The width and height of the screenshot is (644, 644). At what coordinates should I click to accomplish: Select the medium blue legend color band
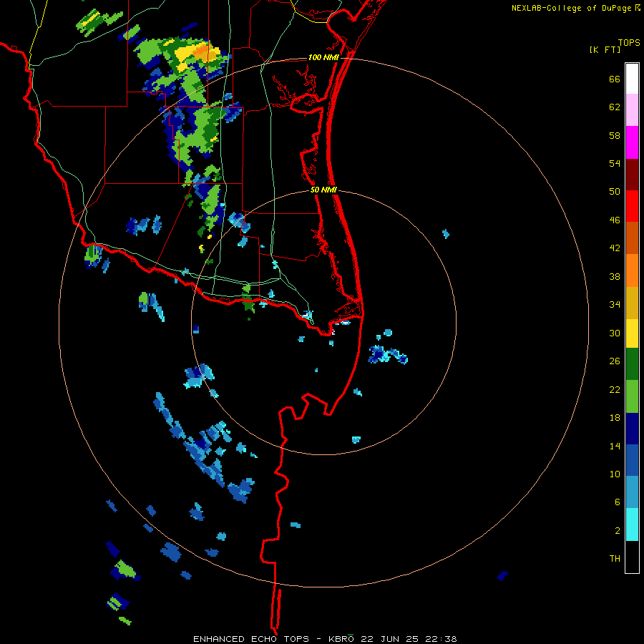click(x=632, y=460)
